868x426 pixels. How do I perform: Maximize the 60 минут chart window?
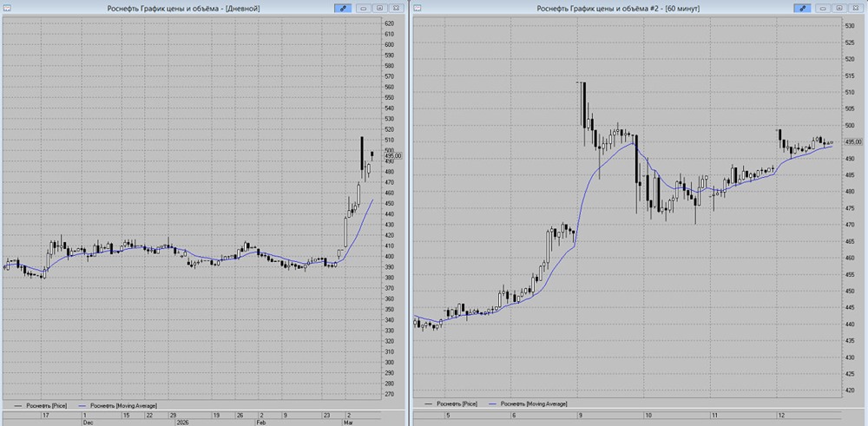tap(839, 9)
